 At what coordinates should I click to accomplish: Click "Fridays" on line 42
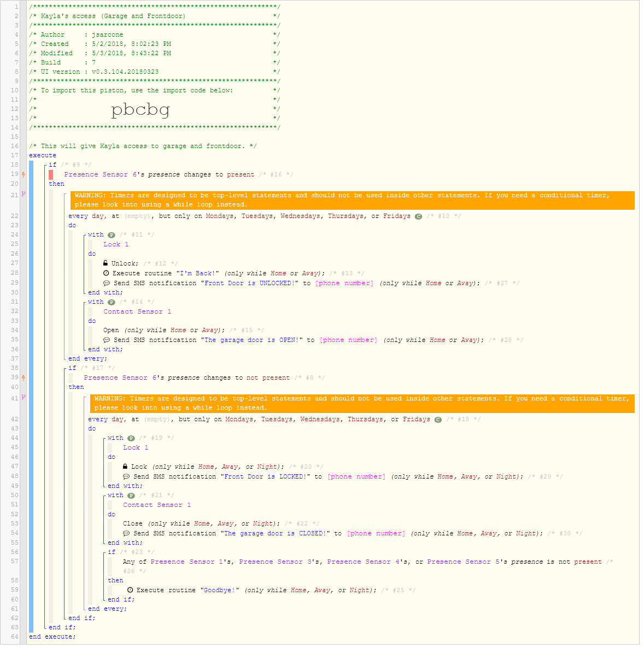click(416, 420)
